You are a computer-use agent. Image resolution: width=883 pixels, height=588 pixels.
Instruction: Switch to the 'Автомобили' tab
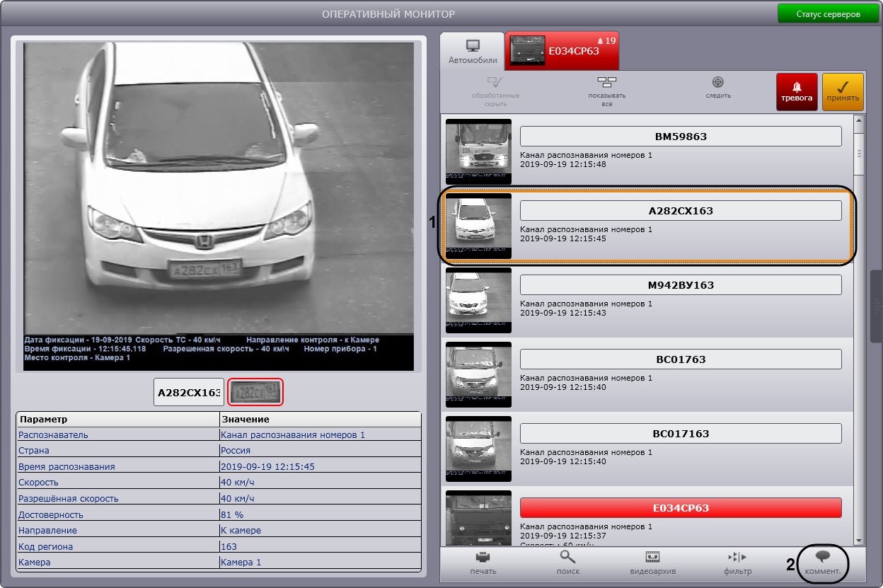[x=473, y=52]
